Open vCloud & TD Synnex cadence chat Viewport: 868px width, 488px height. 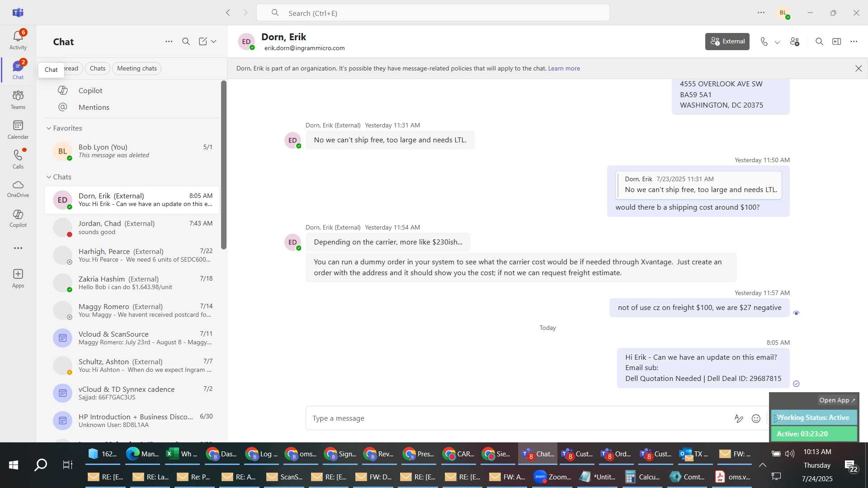132,393
